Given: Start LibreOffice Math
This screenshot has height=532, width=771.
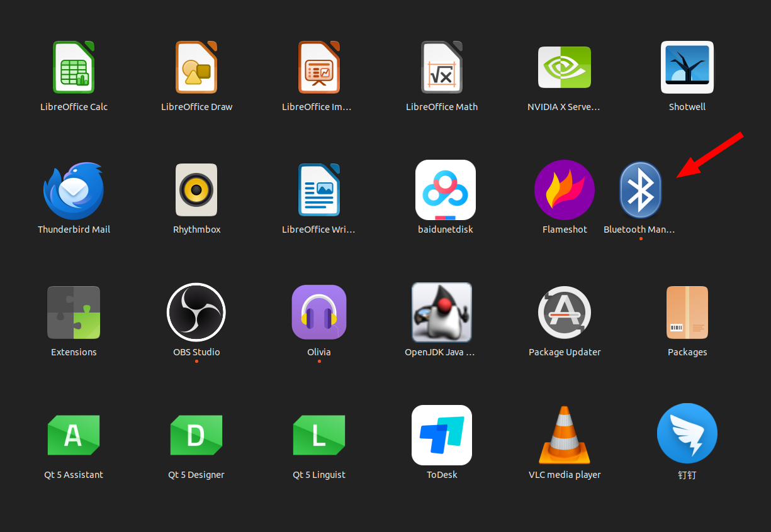Looking at the screenshot, I should click(442, 67).
